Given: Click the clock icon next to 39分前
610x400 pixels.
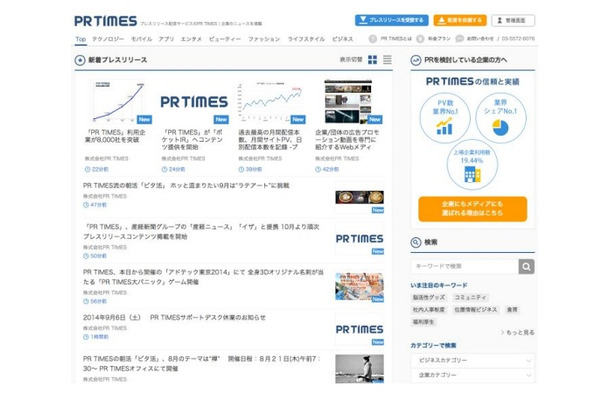Looking at the screenshot, I should (x=241, y=169).
